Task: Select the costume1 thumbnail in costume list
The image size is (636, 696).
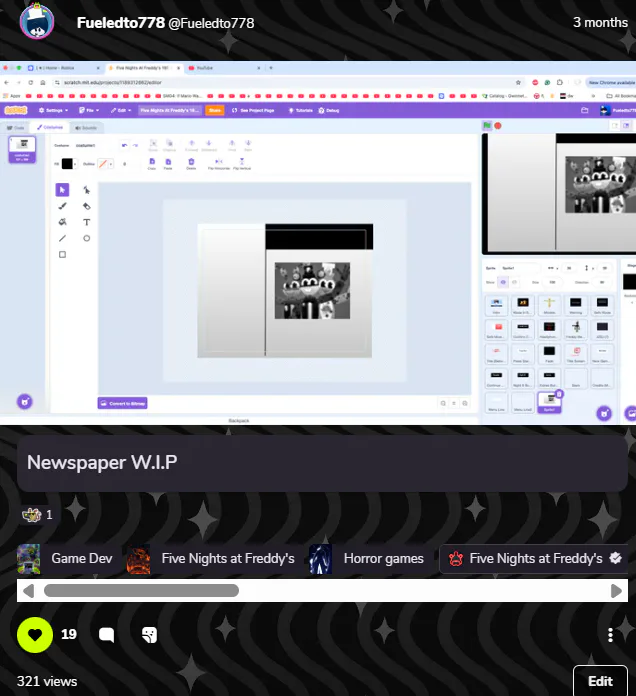Action: pos(22,150)
